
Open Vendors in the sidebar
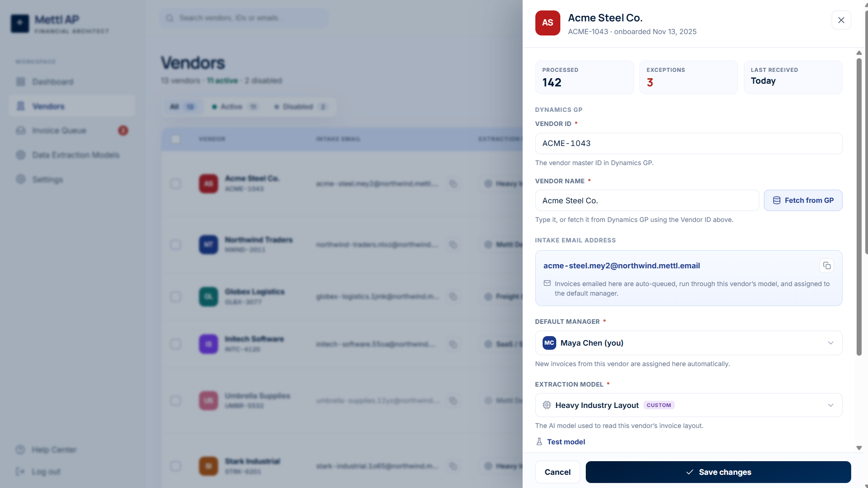[72, 106]
